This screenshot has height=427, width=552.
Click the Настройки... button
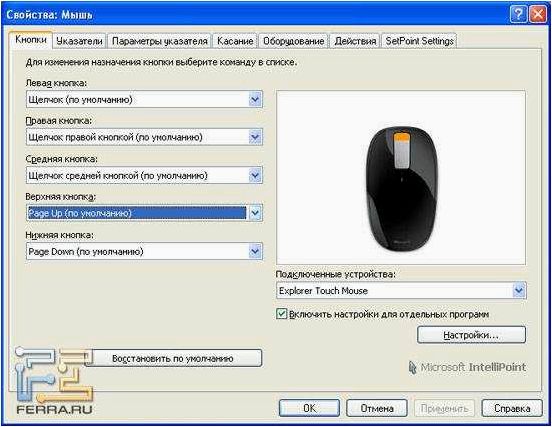471,334
